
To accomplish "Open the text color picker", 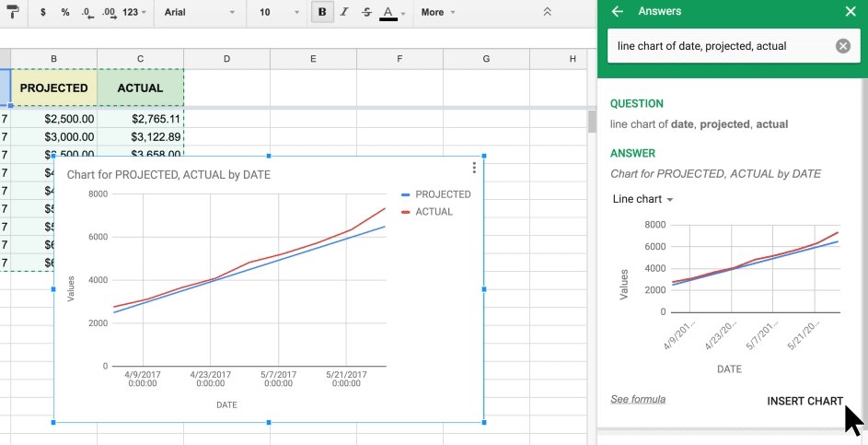I will click(x=388, y=12).
